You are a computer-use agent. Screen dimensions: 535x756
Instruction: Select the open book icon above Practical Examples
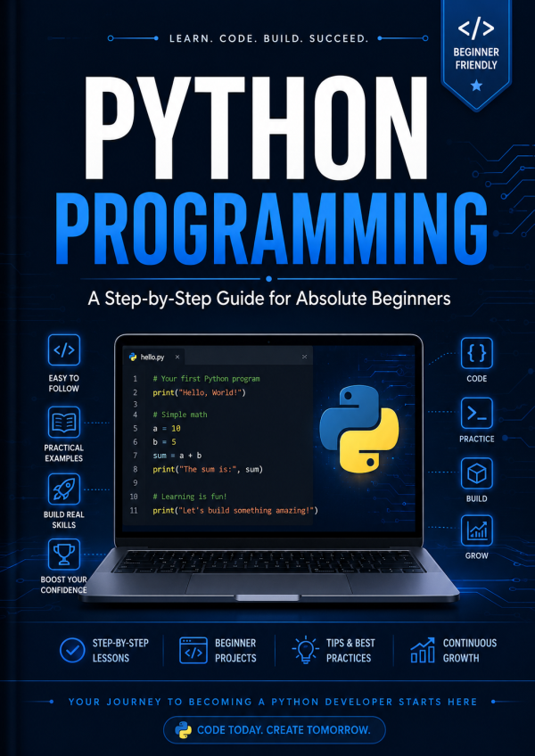(x=63, y=422)
